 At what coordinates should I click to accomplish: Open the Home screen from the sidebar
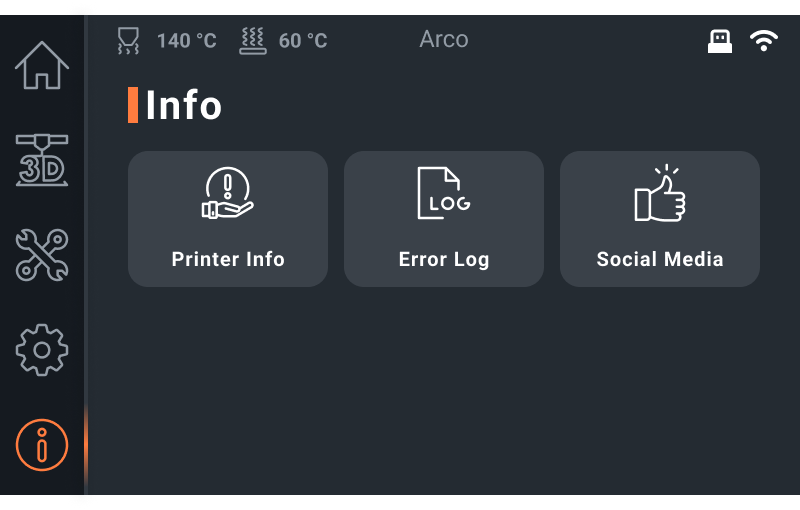(42, 65)
